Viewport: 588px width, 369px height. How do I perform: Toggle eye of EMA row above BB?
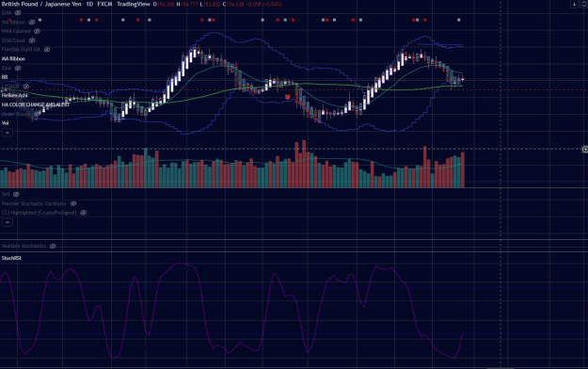pos(18,68)
